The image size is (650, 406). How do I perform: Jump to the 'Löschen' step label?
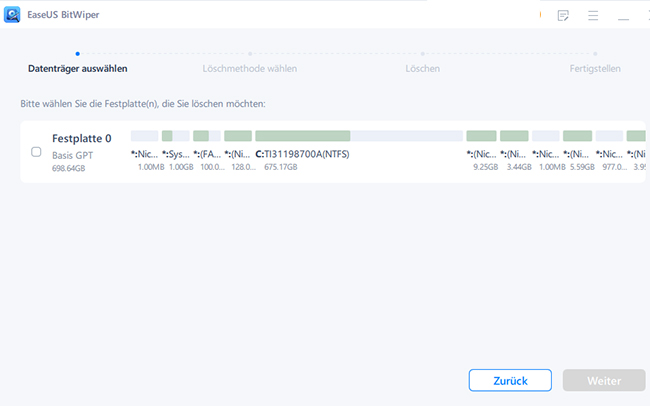[422, 69]
